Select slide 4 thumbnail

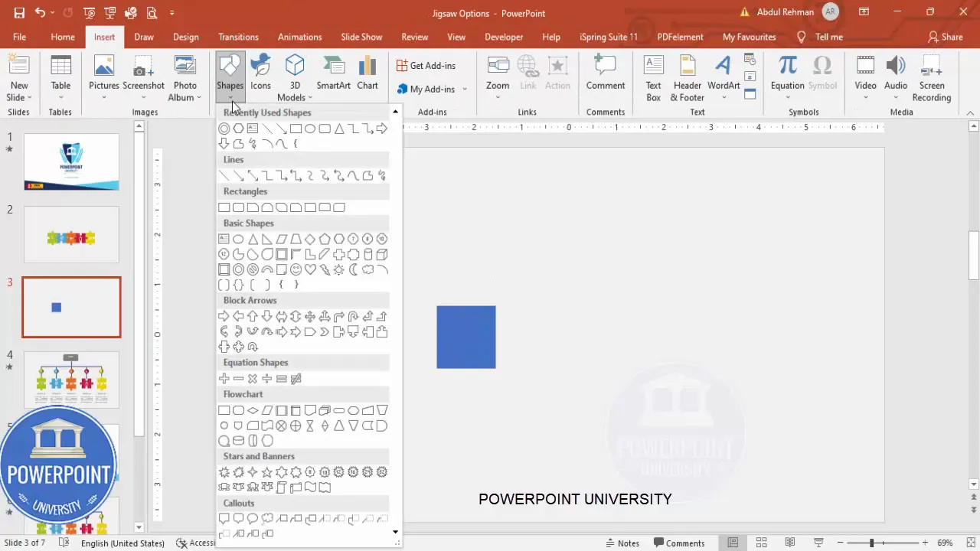(71, 380)
